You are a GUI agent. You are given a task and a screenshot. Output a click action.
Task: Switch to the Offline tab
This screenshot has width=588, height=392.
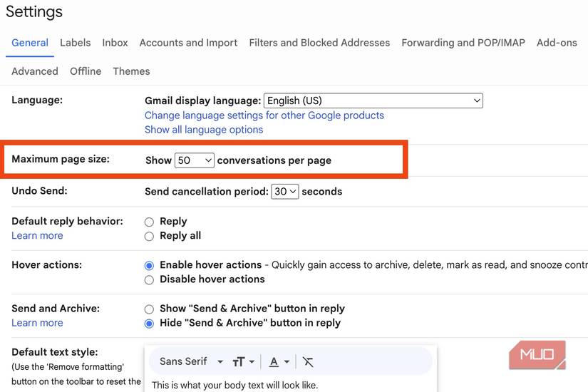(x=86, y=71)
